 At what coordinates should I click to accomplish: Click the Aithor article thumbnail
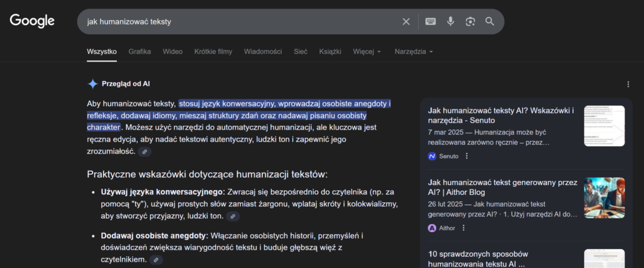pos(604,198)
